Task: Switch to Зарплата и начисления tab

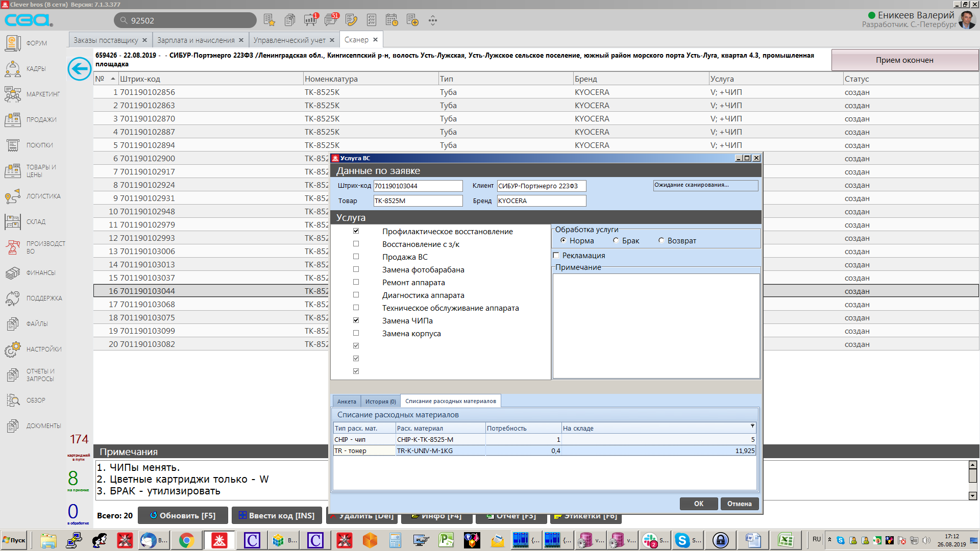Action: click(195, 40)
